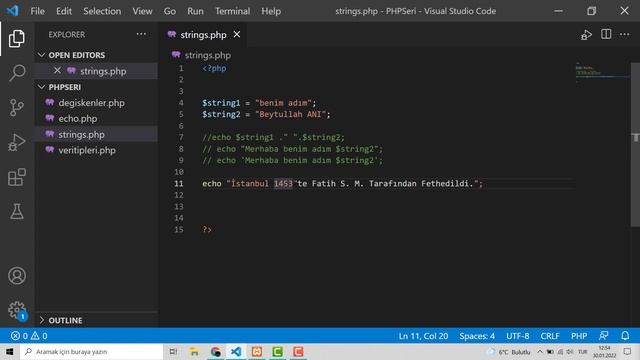Screen dimensions: 640x360
Task: Open Windows action center notifications
Action: 627,351
